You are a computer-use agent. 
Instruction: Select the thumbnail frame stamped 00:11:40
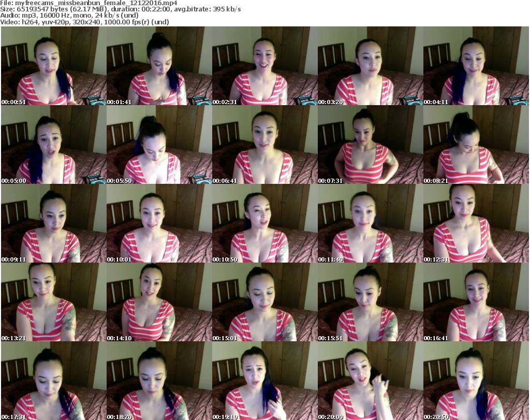(x=371, y=224)
